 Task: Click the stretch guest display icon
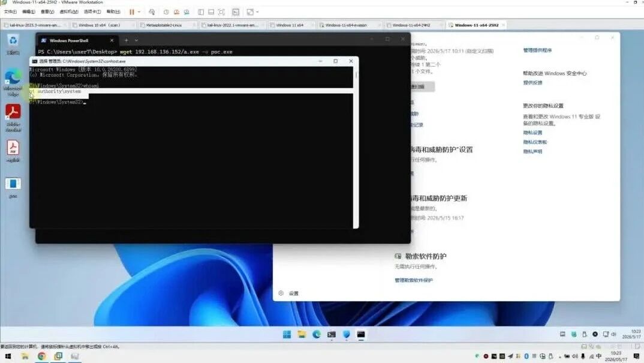[250, 12]
